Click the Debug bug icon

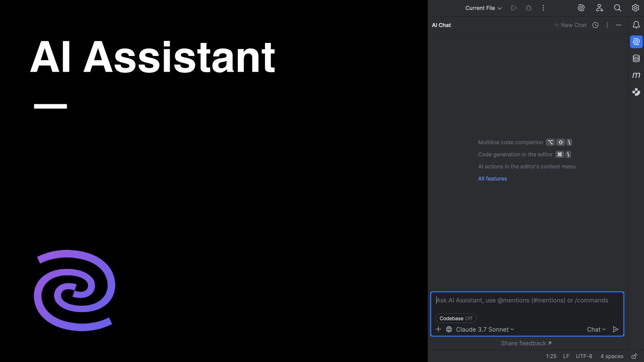pyautogui.click(x=529, y=8)
